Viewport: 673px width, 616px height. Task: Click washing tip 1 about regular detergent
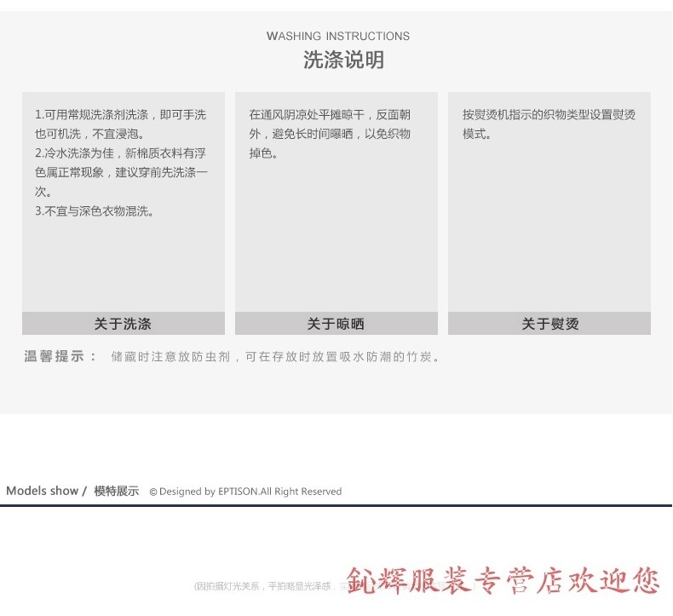pyautogui.click(x=120, y=124)
